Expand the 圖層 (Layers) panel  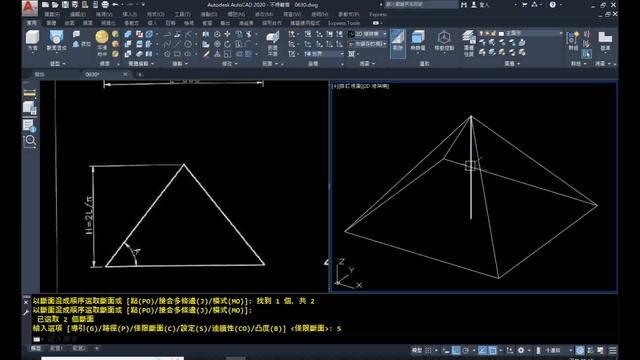512,64
